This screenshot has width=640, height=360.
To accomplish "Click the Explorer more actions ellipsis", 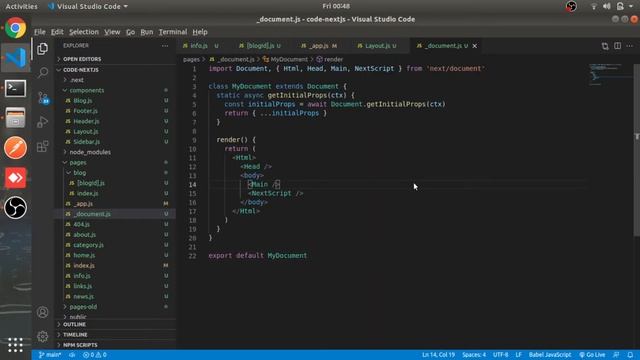I will click(x=165, y=46).
